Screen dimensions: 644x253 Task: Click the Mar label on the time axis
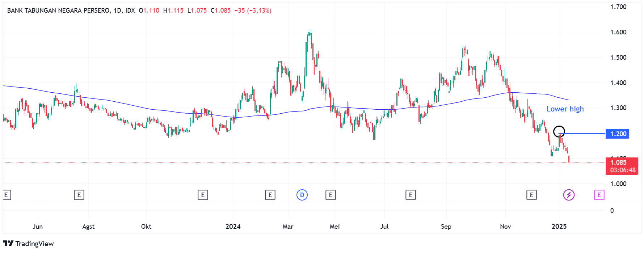[x=288, y=227]
